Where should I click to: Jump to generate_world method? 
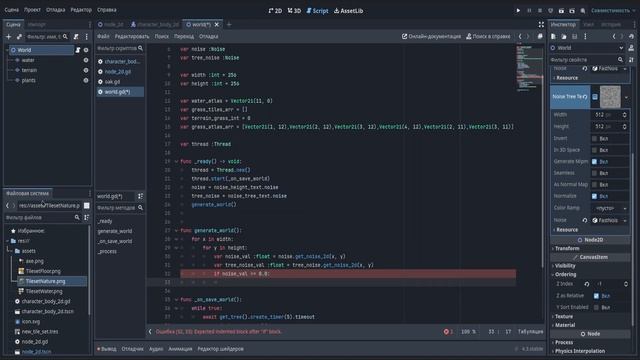click(x=115, y=231)
